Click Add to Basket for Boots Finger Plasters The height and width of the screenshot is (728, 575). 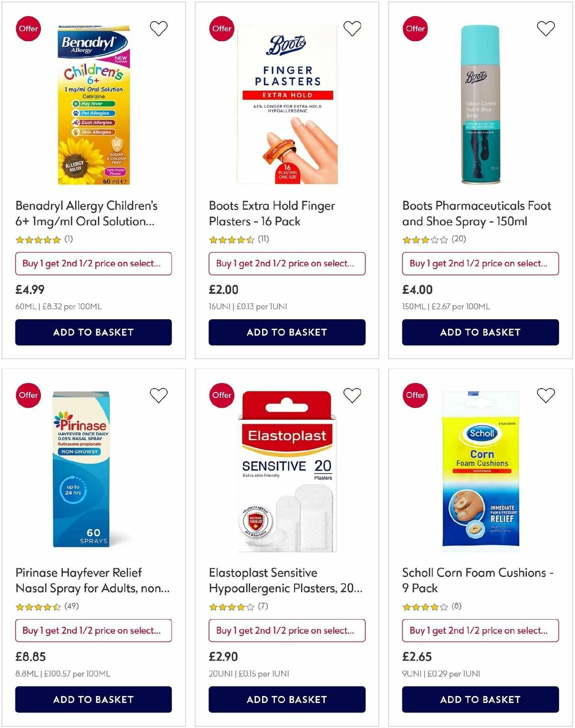[x=287, y=332]
